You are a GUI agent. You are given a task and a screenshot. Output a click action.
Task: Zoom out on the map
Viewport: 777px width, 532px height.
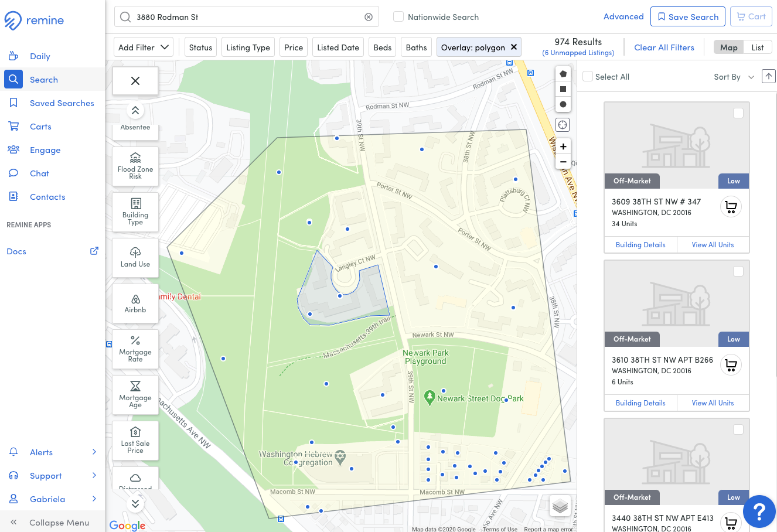click(x=563, y=162)
